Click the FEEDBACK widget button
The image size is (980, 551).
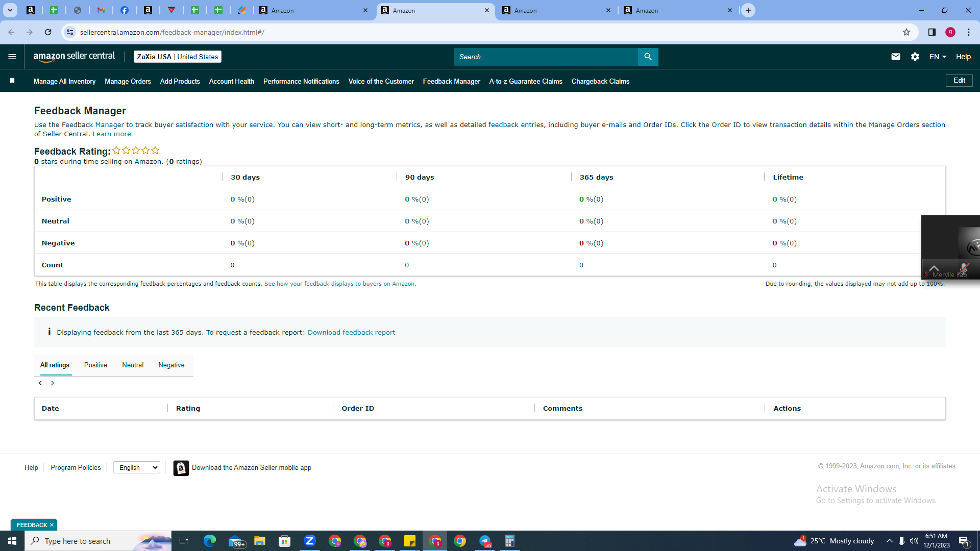(32, 525)
